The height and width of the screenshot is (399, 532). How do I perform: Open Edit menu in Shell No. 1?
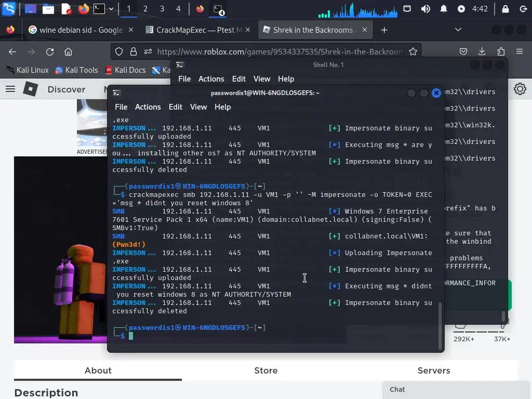pos(239,79)
